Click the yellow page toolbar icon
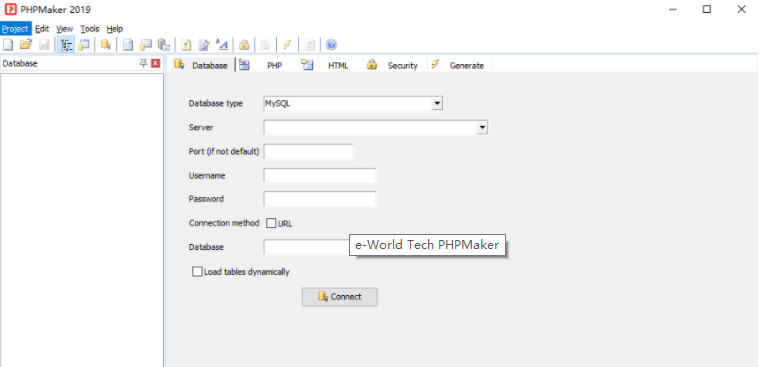Screen dimensions: 760x367 [x=186, y=45]
